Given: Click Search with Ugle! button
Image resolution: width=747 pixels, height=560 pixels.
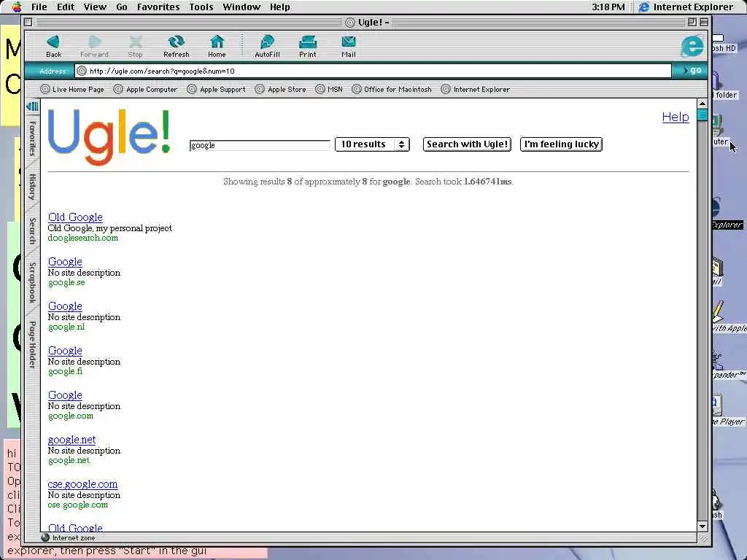Looking at the screenshot, I should tap(467, 144).
